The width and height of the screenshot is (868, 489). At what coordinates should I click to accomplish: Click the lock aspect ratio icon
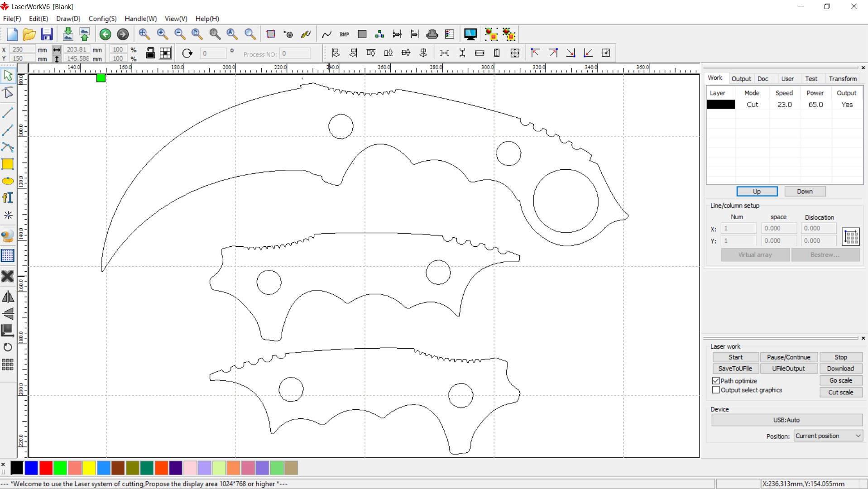(x=150, y=53)
